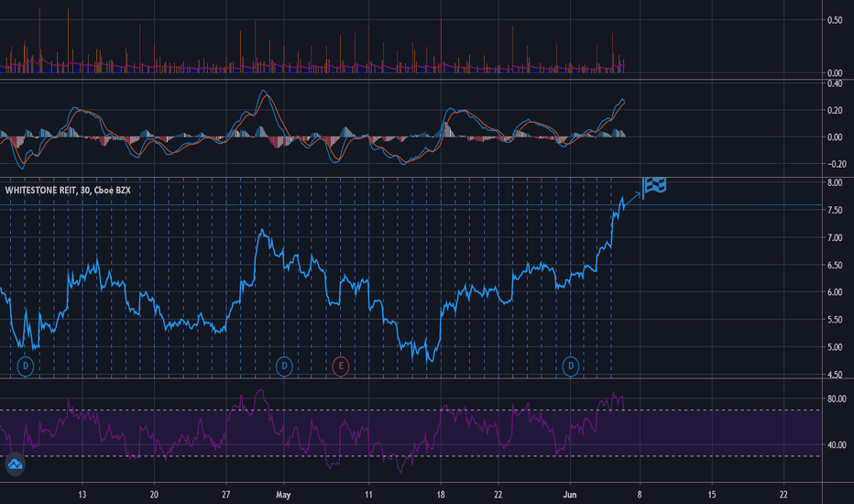Image resolution: width=854 pixels, height=504 pixels.
Task: Click the 15 date label on time axis
Action: click(712, 495)
